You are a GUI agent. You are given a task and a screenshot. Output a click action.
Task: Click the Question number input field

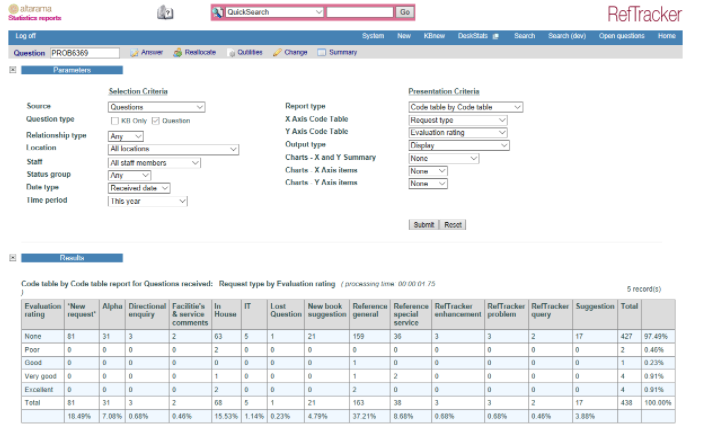tap(84, 51)
